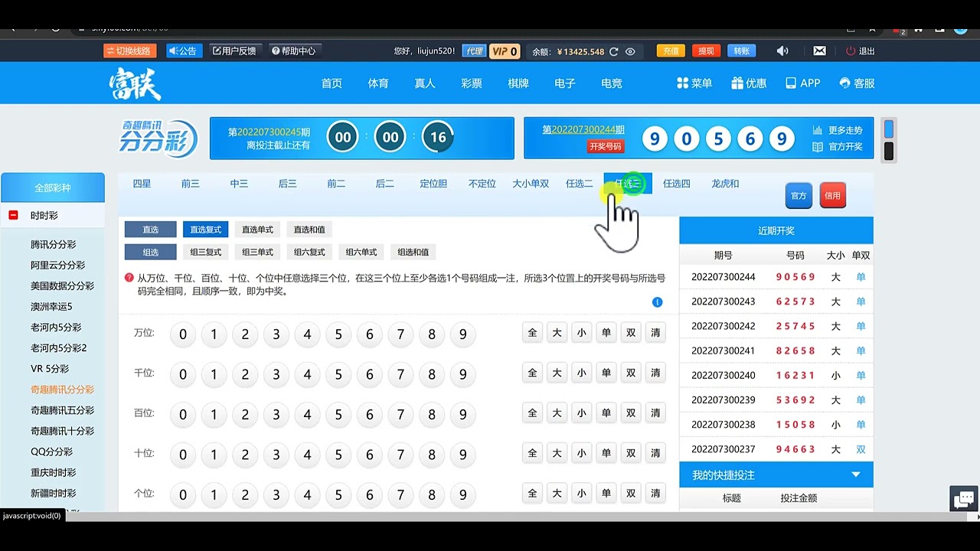Open 用户反馈 feedback
Image resolution: width=980 pixels, height=551 pixels.
234,51
